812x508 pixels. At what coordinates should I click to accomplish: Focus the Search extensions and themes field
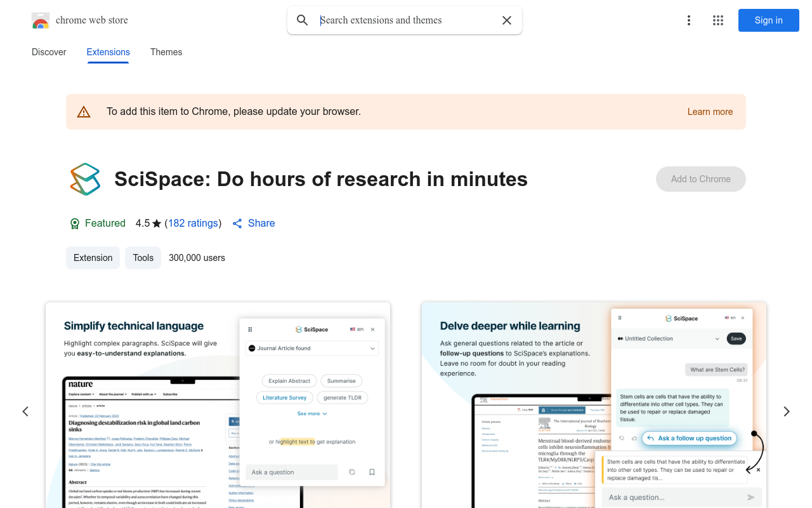click(406, 20)
